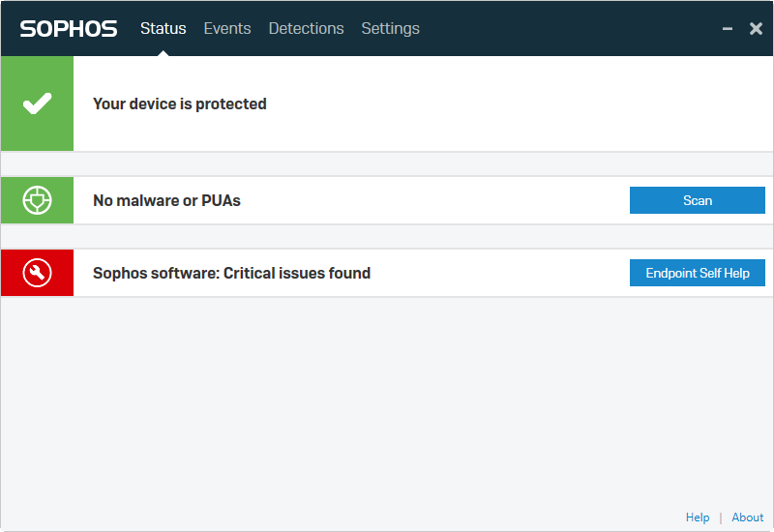Click the green checkmark protection status icon

tap(37, 103)
